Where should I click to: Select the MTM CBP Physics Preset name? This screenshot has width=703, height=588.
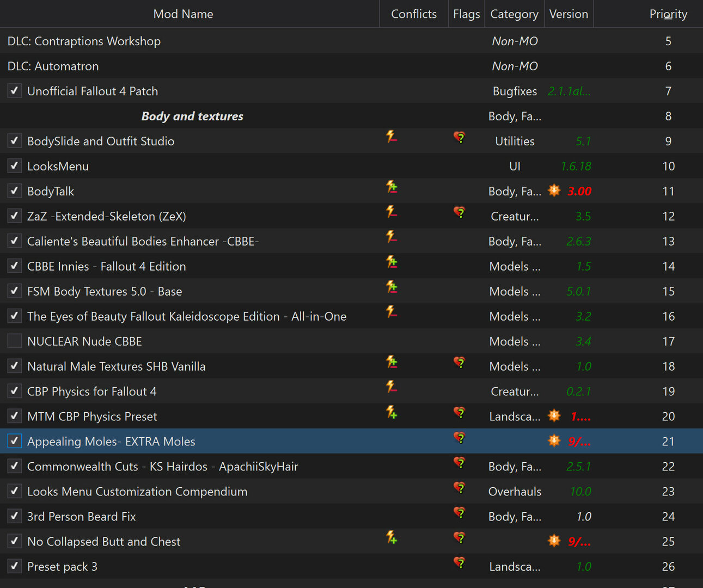[92, 416]
